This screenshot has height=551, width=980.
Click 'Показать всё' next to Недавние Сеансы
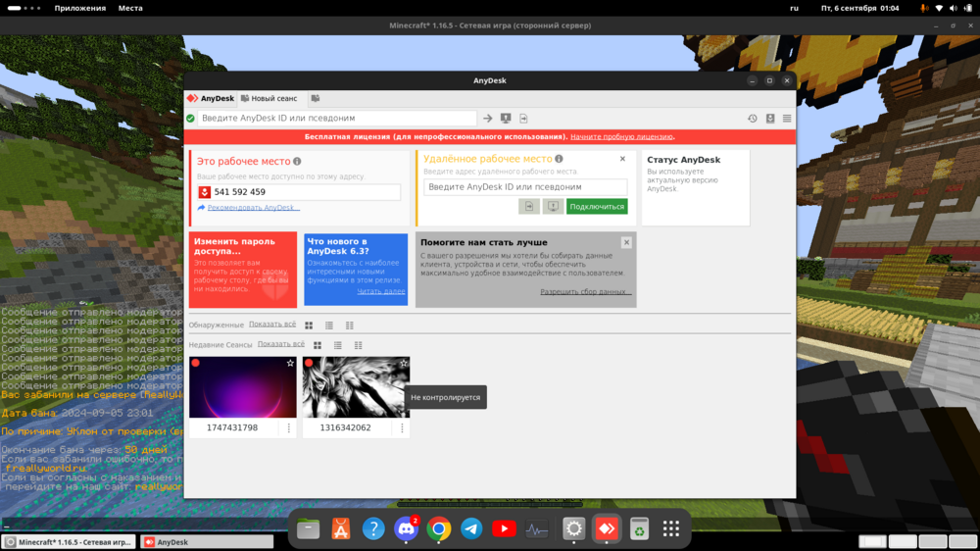tap(281, 344)
